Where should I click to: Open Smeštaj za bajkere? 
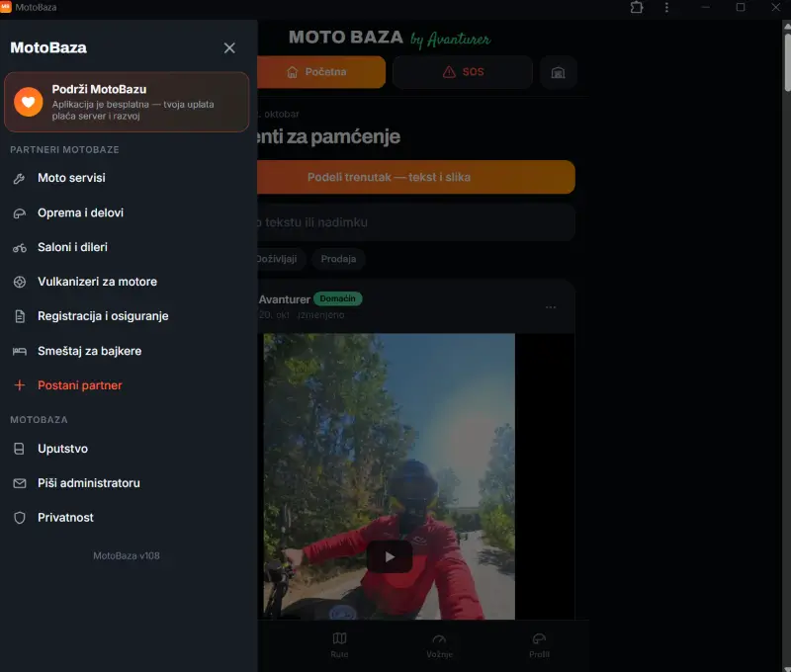coord(127,351)
